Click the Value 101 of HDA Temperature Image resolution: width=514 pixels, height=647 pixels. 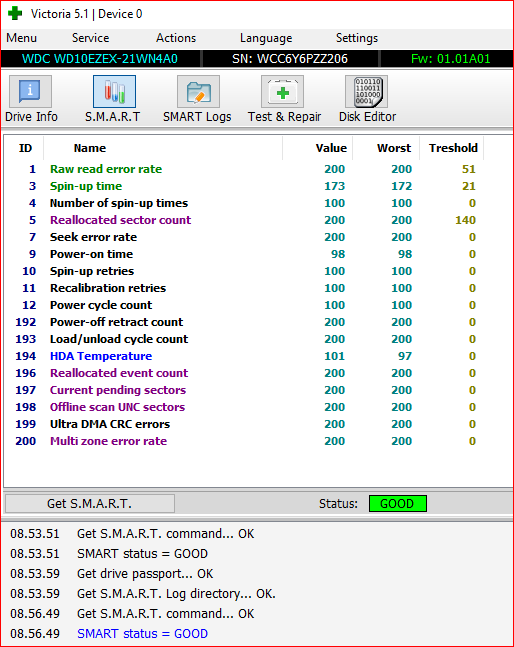click(x=335, y=356)
